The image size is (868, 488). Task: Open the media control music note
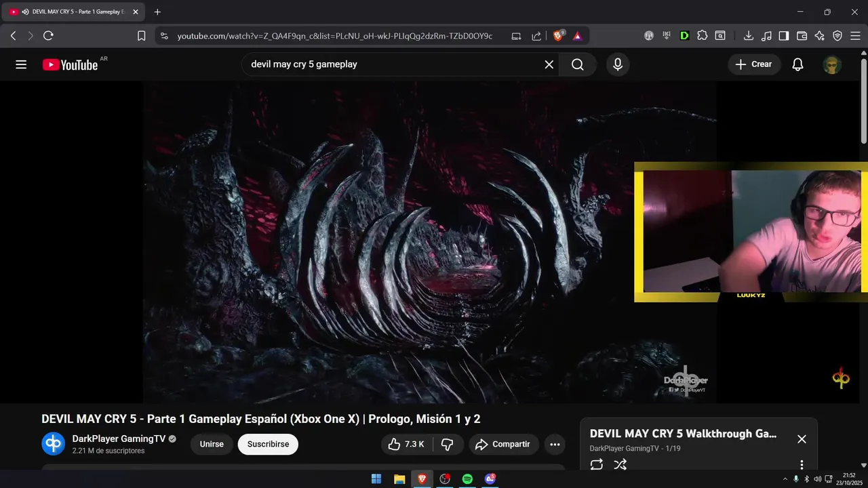tap(766, 36)
